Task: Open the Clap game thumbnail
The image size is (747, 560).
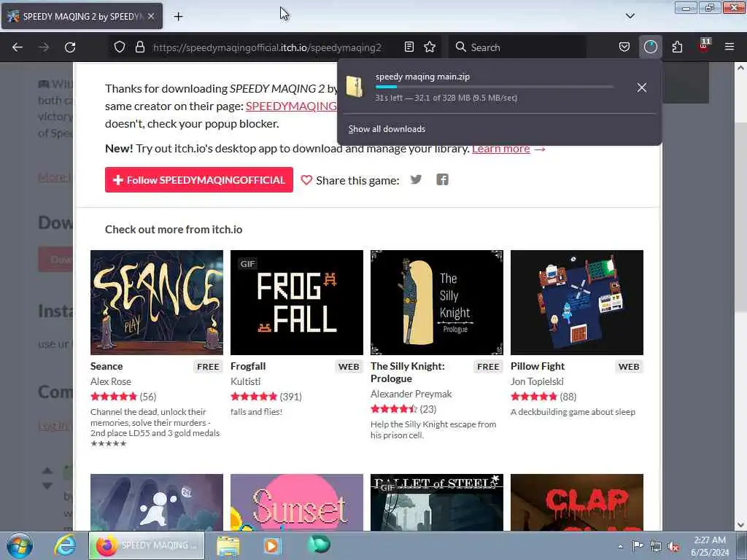Action: (x=577, y=502)
